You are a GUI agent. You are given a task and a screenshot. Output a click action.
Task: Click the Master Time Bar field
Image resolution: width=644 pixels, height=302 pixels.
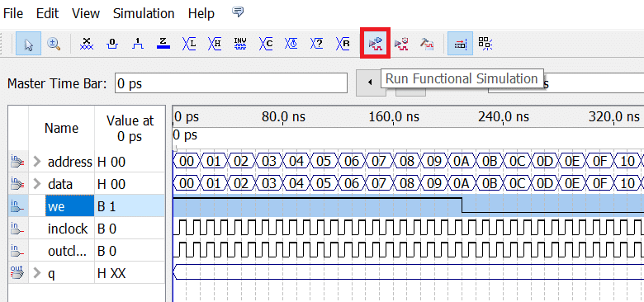(x=231, y=83)
